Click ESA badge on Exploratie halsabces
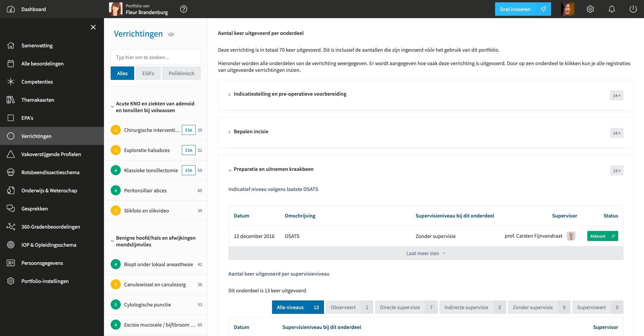The height and width of the screenshot is (336, 644). point(189,150)
